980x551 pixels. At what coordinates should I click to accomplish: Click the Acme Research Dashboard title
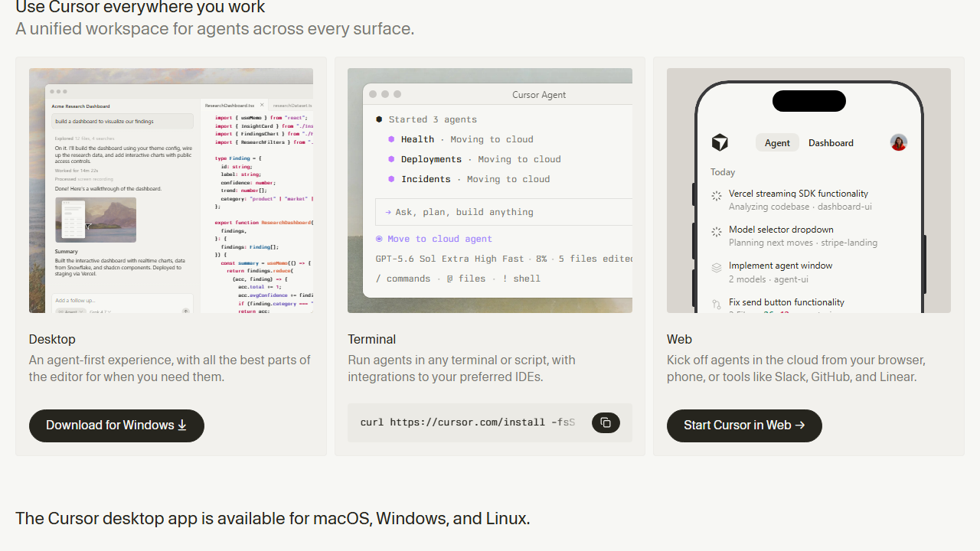point(80,106)
